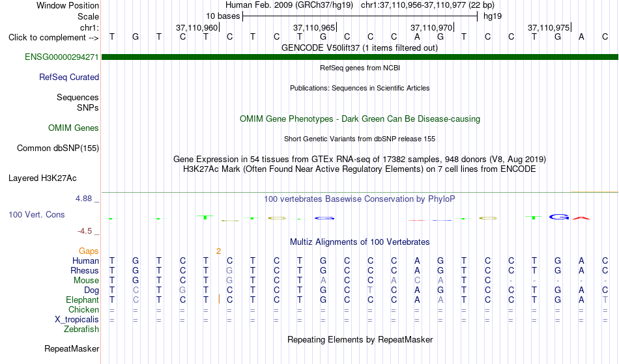This screenshot has height=364, width=619.
Task: Click the chr1:37,110,956-37,110,977 (22 bp) coordinates
Action: [427, 5]
